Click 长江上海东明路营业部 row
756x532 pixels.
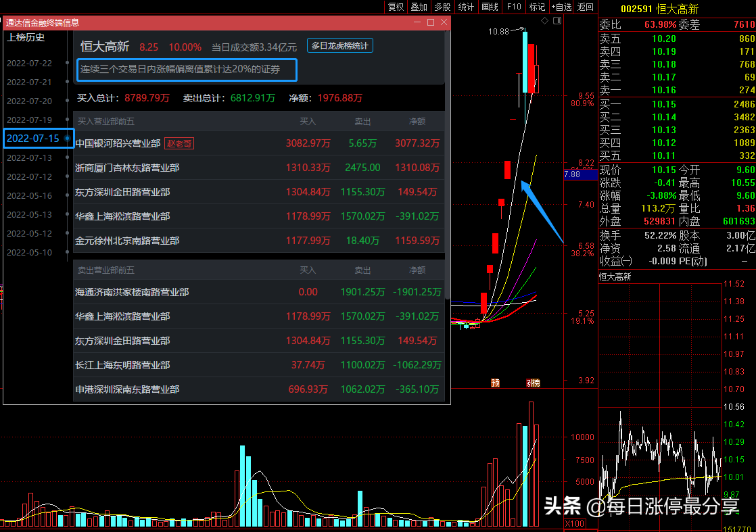point(258,365)
